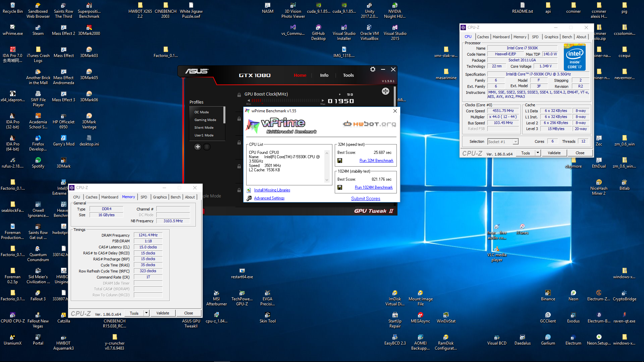The width and height of the screenshot is (644, 362).
Task: Open Tools dropdown arrow in CPU-Z CPU window
Action: click(538, 153)
